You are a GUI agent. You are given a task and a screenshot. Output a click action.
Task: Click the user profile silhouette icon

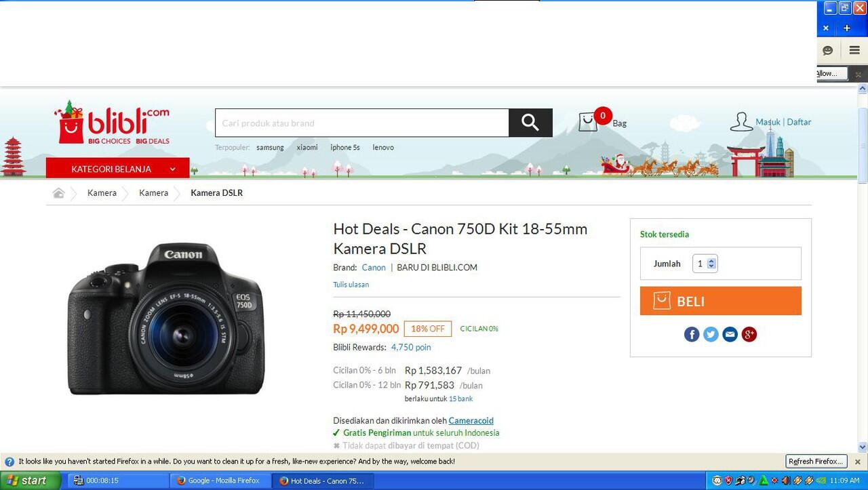pyautogui.click(x=741, y=121)
